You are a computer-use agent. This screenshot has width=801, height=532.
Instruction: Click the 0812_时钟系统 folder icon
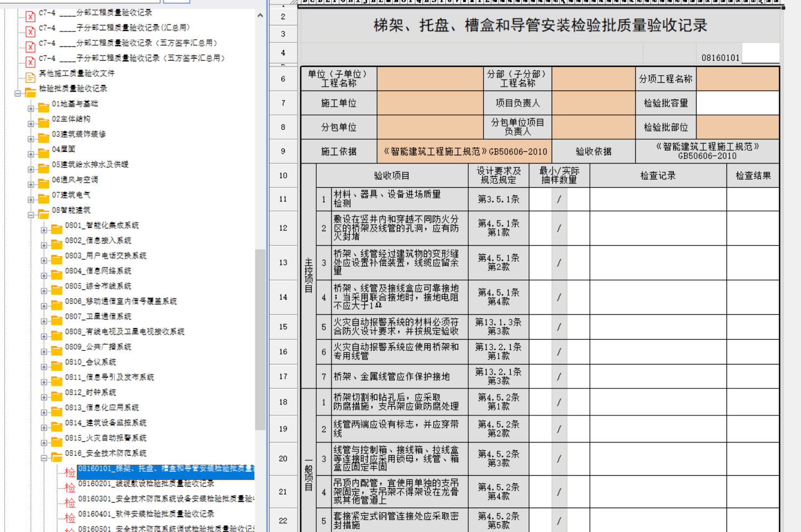[57, 396]
